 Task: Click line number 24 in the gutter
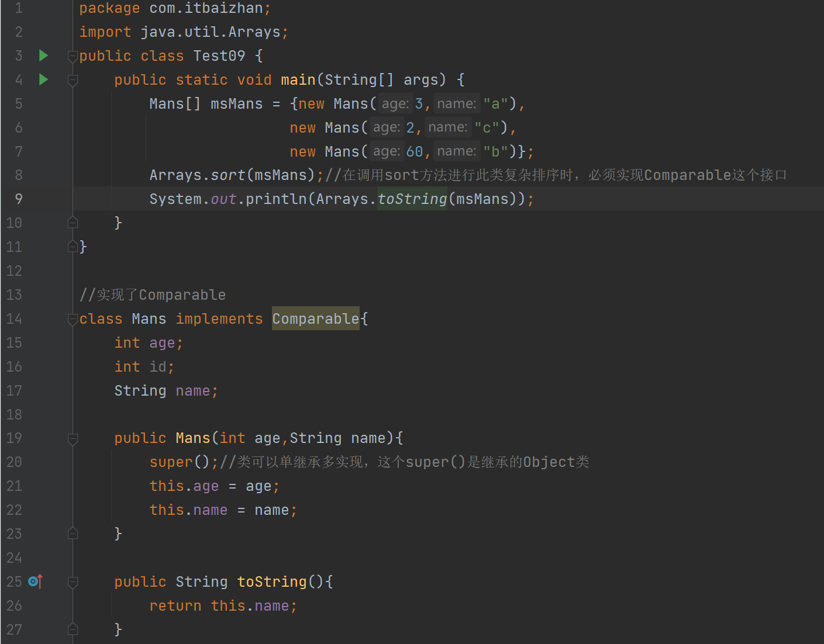[x=14, y=558]
